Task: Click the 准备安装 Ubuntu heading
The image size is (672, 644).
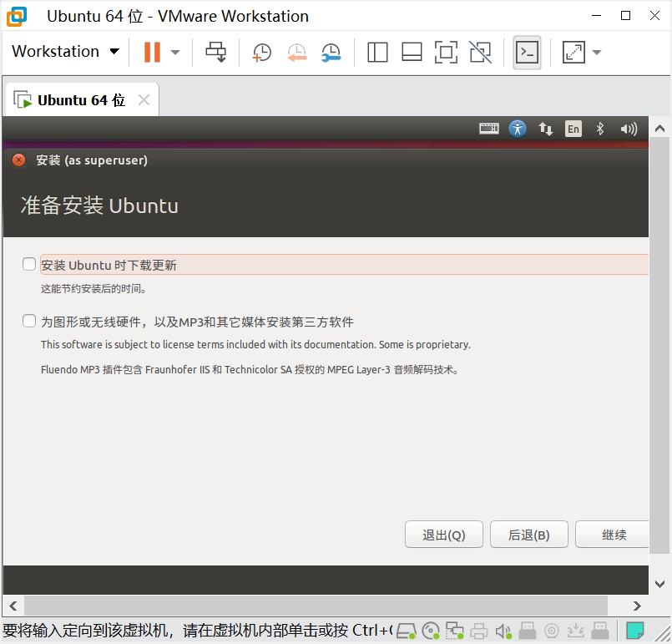Action: [99, 205]
